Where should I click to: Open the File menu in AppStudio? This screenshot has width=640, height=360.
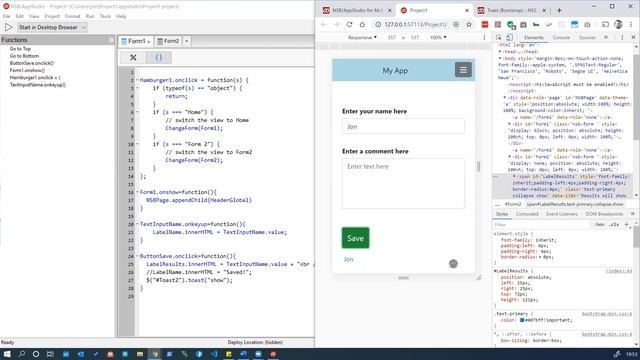(6, 16)
